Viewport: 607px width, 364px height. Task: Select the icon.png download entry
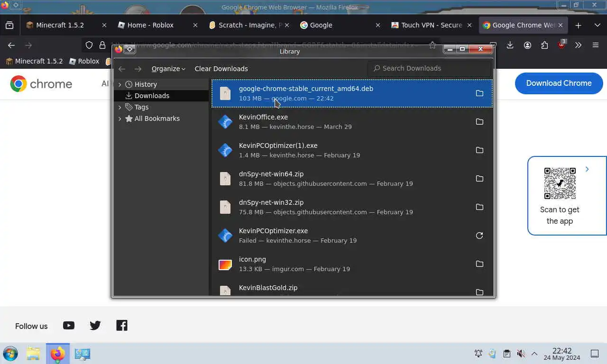[352, 264]
